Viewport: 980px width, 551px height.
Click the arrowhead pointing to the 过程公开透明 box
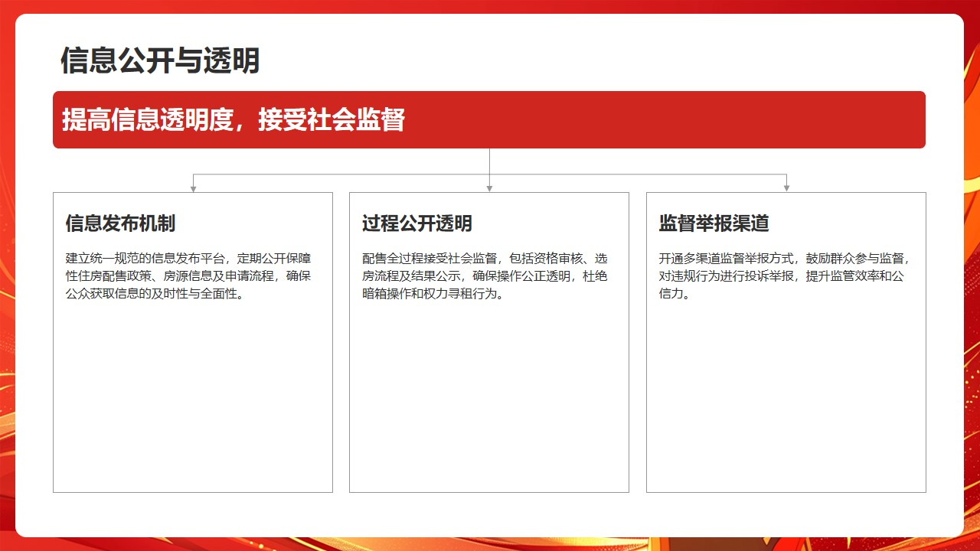(x=489, y=187)
